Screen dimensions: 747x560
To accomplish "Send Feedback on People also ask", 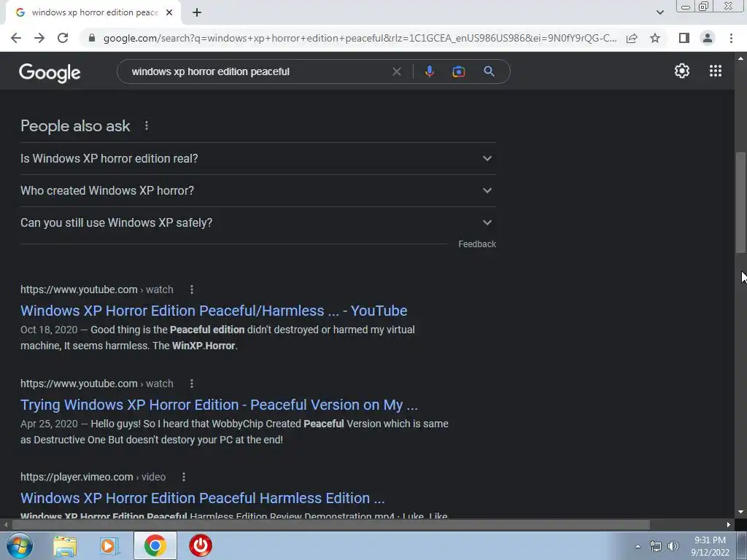I will [x=477, y=244].
